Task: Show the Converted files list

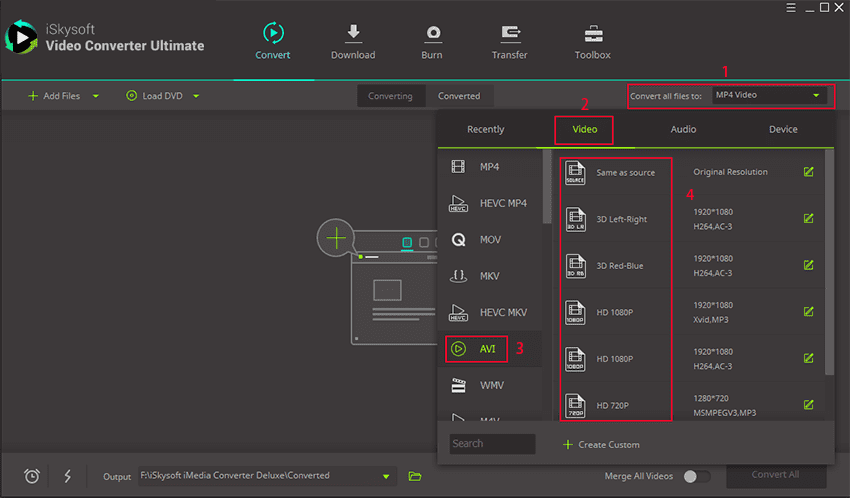Action: pos(459,96)
